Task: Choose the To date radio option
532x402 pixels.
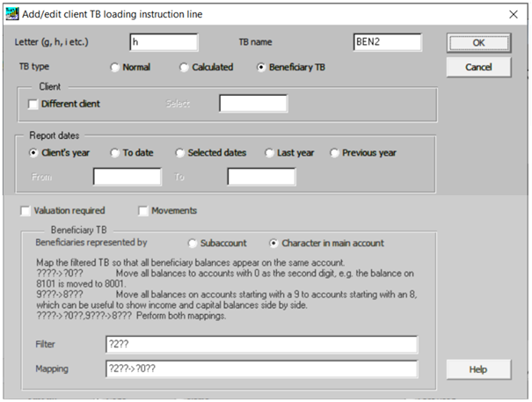Action: click(132, 153)
